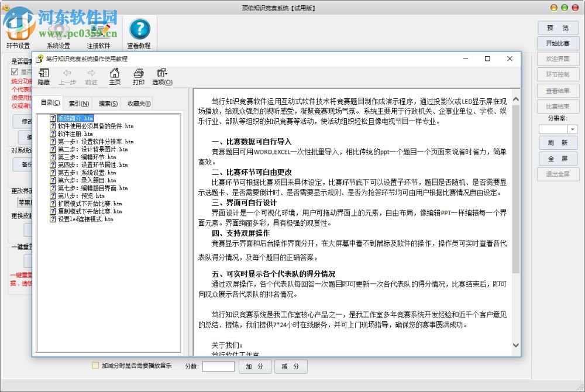Open the 选项(O) options dropdown menu

163,76
